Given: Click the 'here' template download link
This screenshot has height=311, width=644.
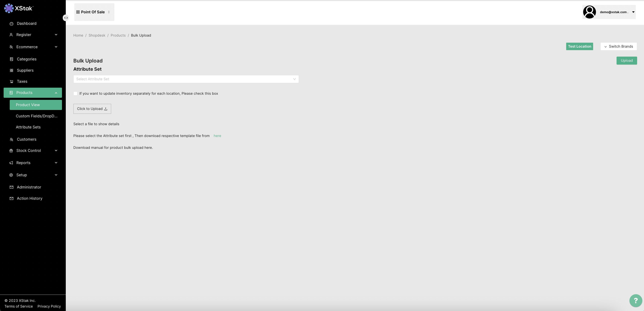Looking at the screenshot, I should coord(217,136).
